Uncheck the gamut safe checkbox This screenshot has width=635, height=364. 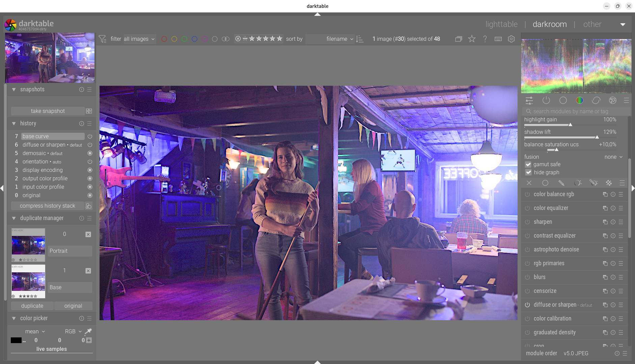point(528,164)
